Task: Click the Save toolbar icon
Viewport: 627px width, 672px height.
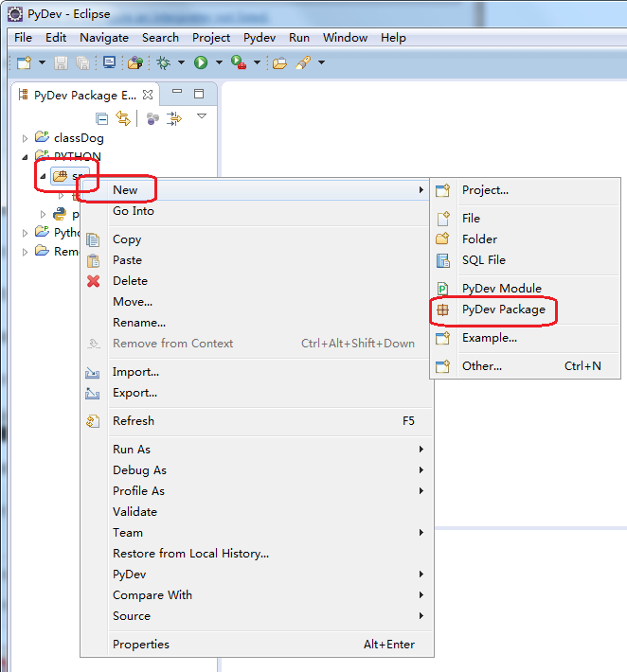Action: pos(61,63)
